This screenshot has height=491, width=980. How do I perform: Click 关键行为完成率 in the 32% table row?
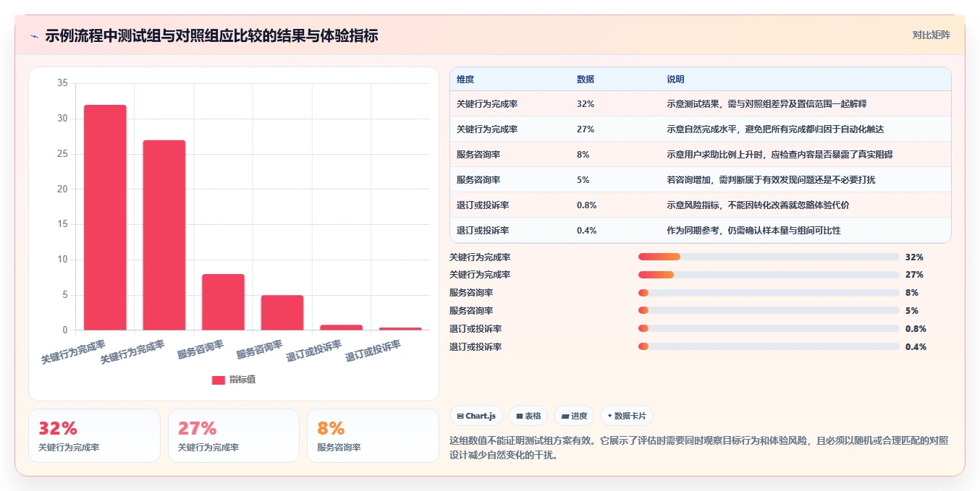(487, 104)
